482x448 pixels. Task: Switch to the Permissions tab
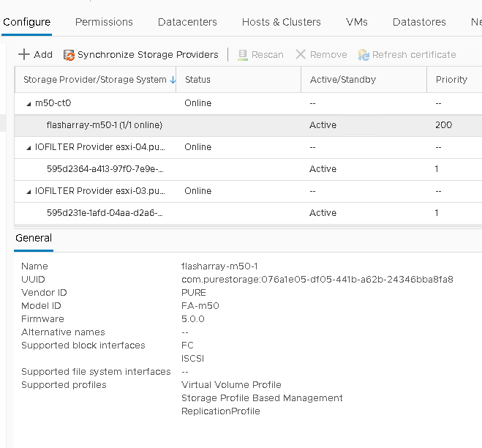(104, 22)
